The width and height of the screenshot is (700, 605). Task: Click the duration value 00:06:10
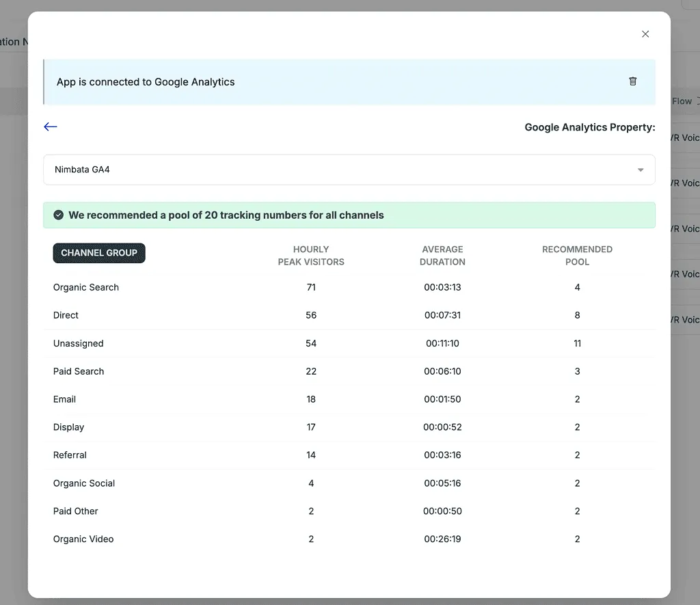click(x=442, y=371)
